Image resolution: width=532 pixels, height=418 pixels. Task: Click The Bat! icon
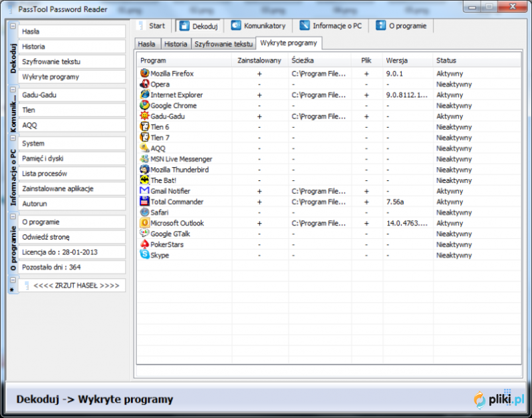144,180
